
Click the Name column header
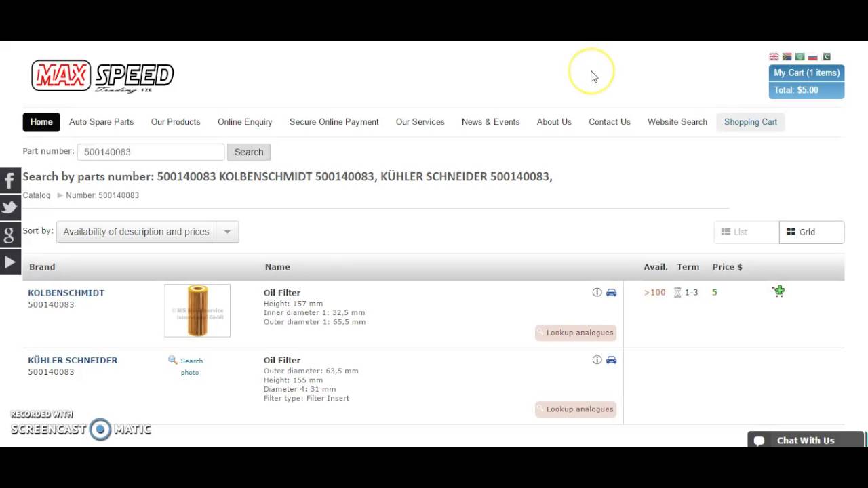tap(277, 267)
